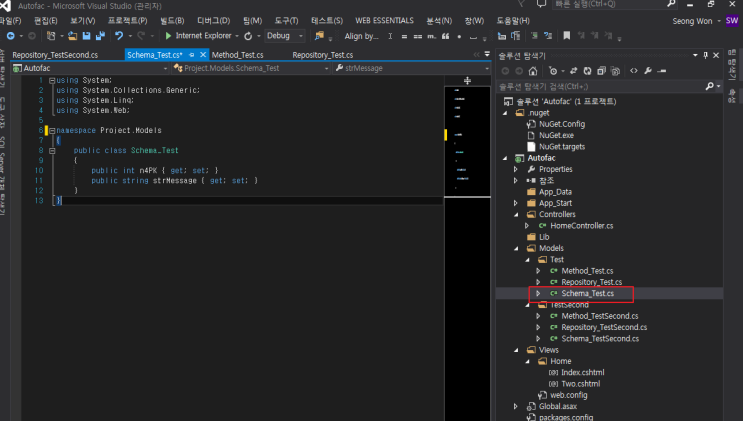Viewport: 743px width, 421px height.
Task: Open the Solution Explorer window options arrow
Action: (x=695, y=55)
